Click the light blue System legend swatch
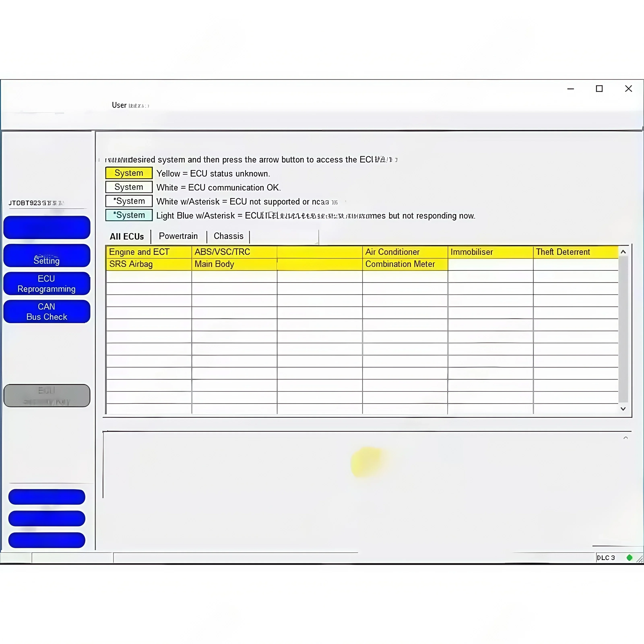644x644 pixels. 129,215
